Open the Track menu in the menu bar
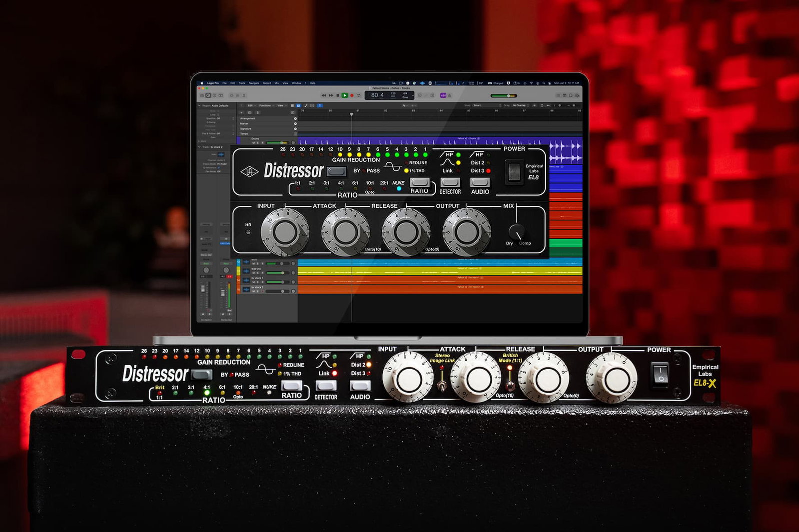This screenshot has width=799, height=532. tap(242, 83)
